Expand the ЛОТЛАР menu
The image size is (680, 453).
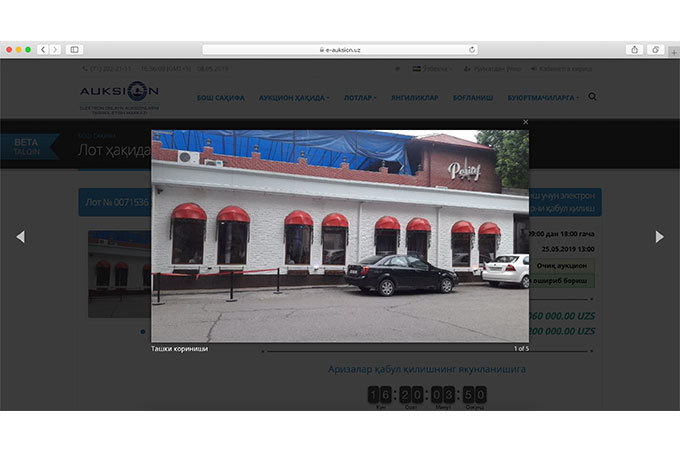[x=360, y=98]
